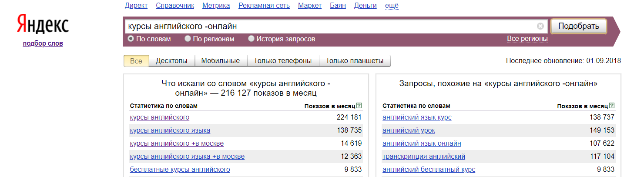Image resolution: width=644 pixels, height=177 pixels.
Task: Switch to the 'Мобильные' tab
Action: (x=221, y=61)
